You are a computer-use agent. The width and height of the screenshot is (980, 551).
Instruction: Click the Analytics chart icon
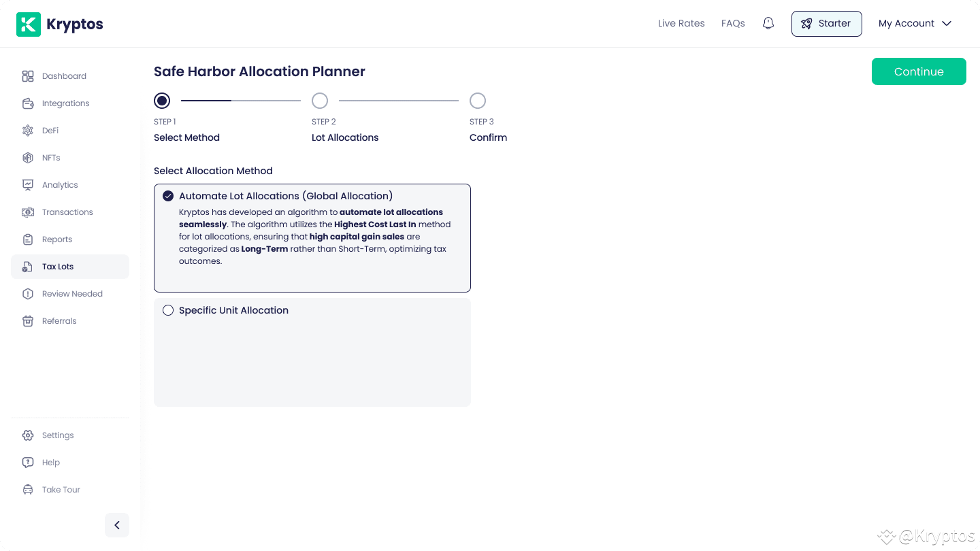point(28,185)
